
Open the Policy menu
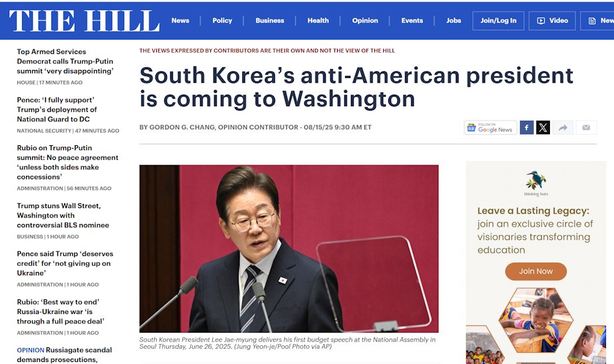(x=222, y=21)
